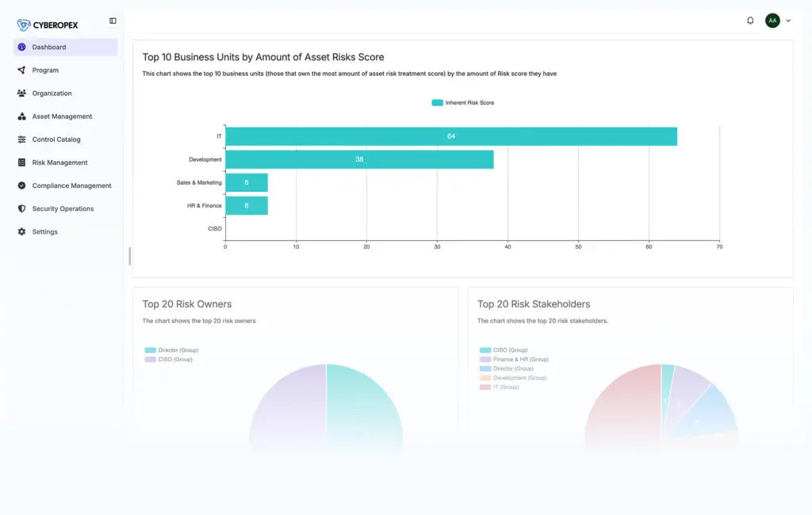Open the Dashboard menu item
The image size is (812, 515).
[x=66, y=47]
